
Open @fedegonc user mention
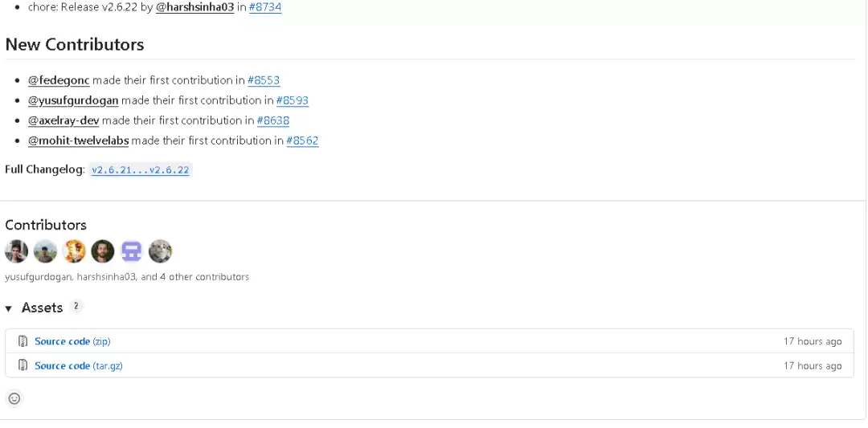(x=59, y=80)
